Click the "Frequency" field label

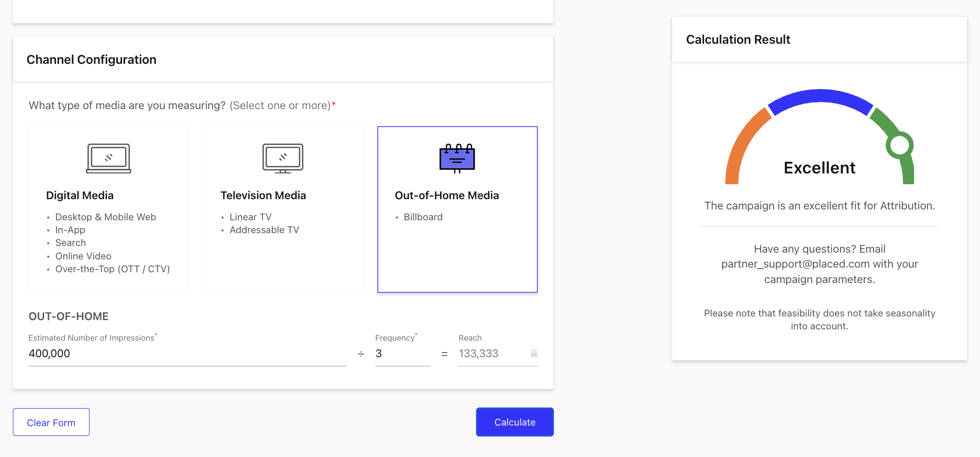(x=395, y=338)
